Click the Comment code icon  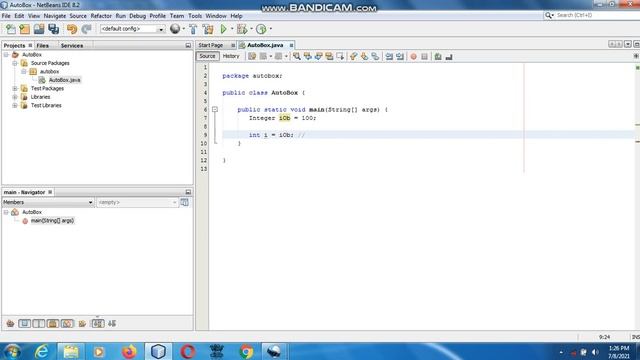point(438,56)
